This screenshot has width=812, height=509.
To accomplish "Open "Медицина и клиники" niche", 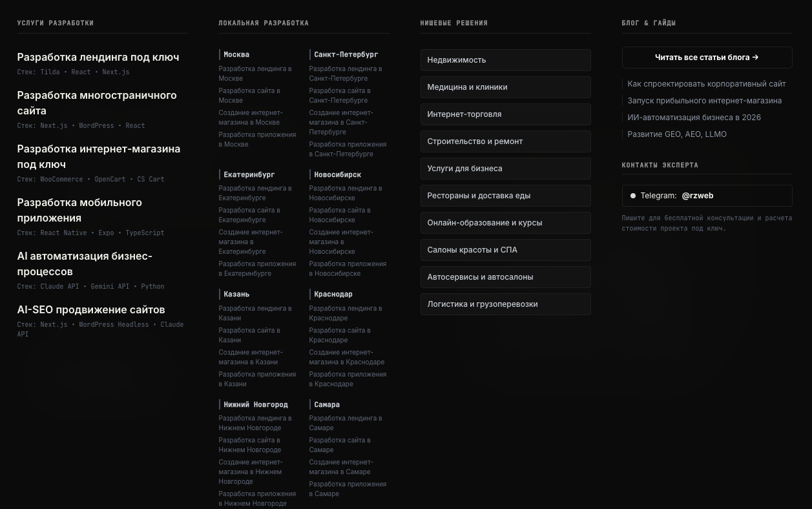I will pos(505,87).
